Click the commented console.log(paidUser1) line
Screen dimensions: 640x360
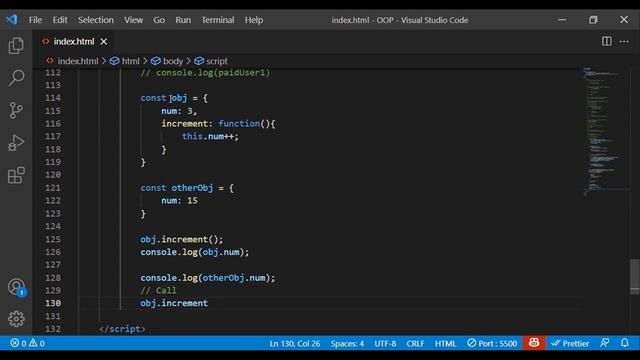coord(205,73)
